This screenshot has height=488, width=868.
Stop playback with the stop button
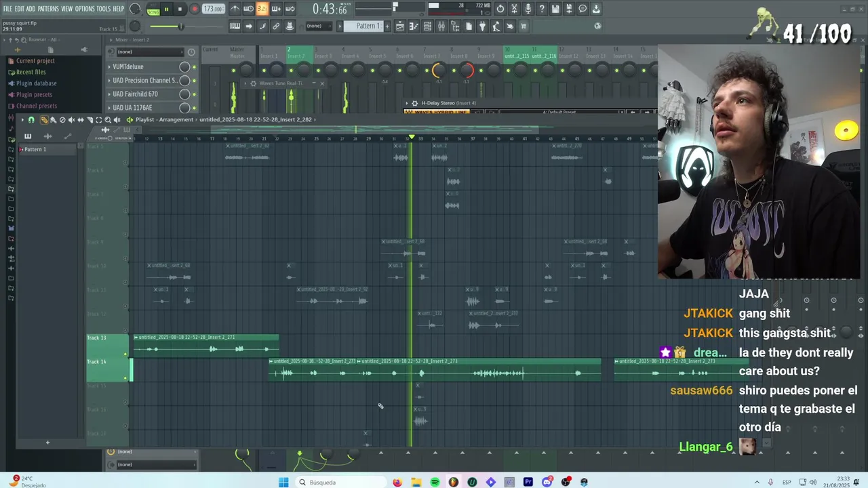pyautogui.click(x=180, y=9)
